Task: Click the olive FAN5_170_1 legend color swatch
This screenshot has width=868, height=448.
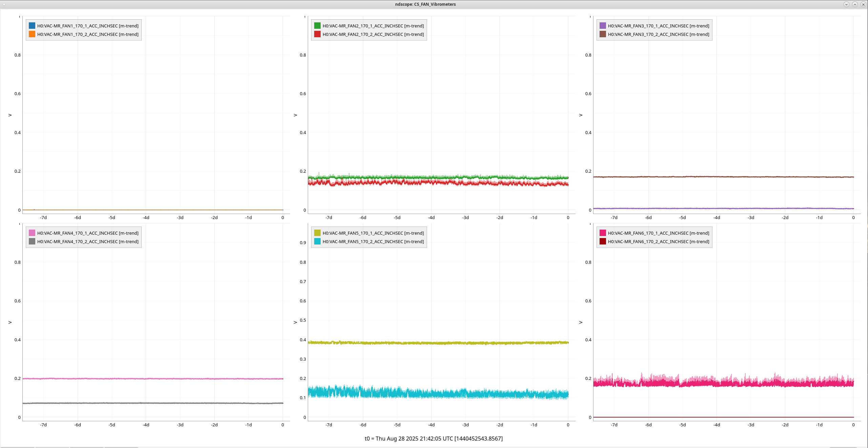Action: click(317, 233)
